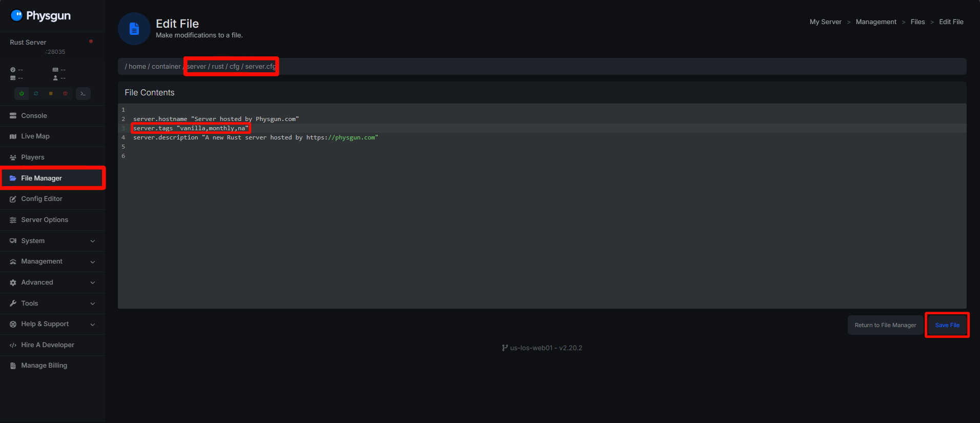Viewport: 980px width, 423px height.
Task: Go to Config Editor in sidebar
Action: [x=42, y=199]
